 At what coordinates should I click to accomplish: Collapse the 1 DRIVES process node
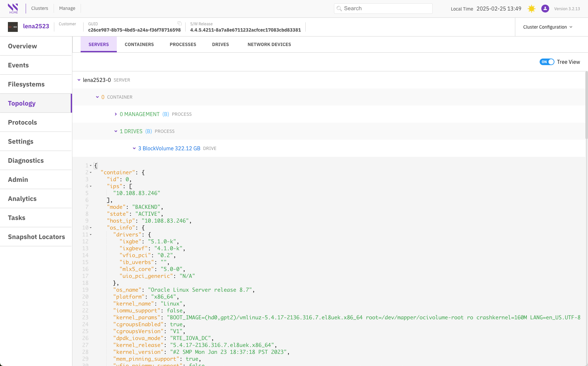116,131
